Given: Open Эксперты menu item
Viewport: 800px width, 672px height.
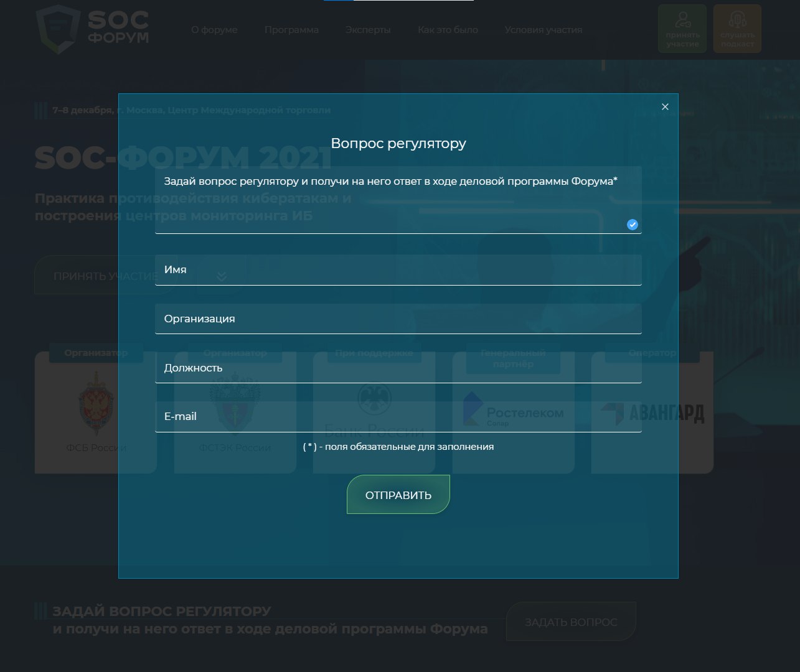Looking at the screenshot, I should [368, 30].
